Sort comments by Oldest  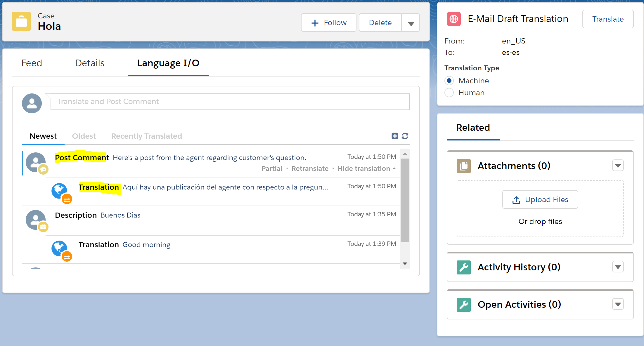(84, 136)
